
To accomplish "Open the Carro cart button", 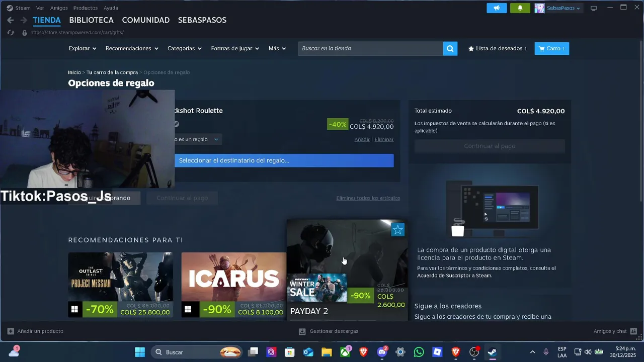I will [552, 49].
